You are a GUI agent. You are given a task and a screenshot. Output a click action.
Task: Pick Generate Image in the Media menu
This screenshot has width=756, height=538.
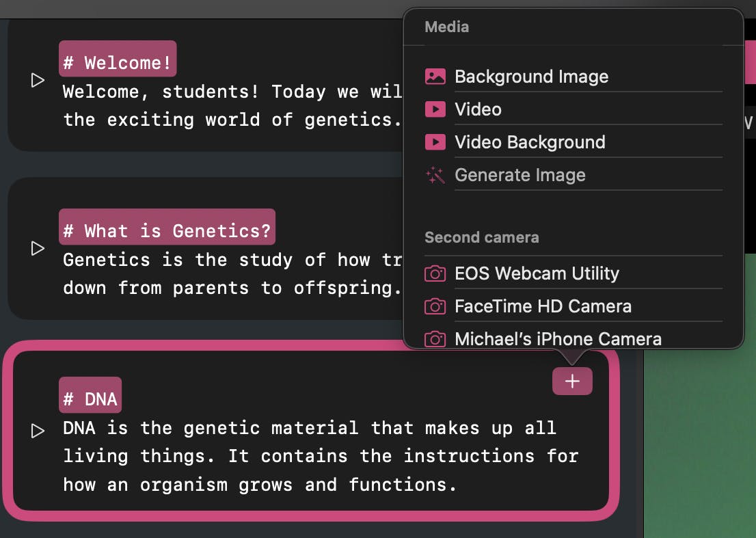tap(519, 176)
